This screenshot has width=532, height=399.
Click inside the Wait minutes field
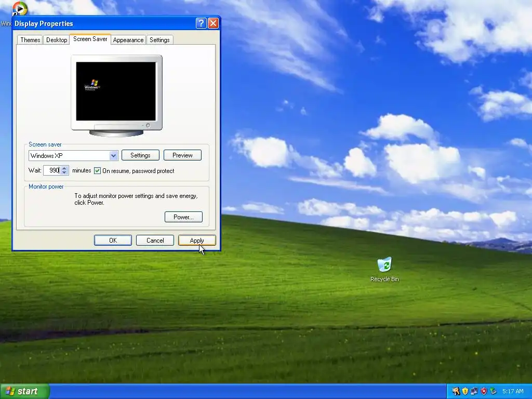click(x=52, y=170)
